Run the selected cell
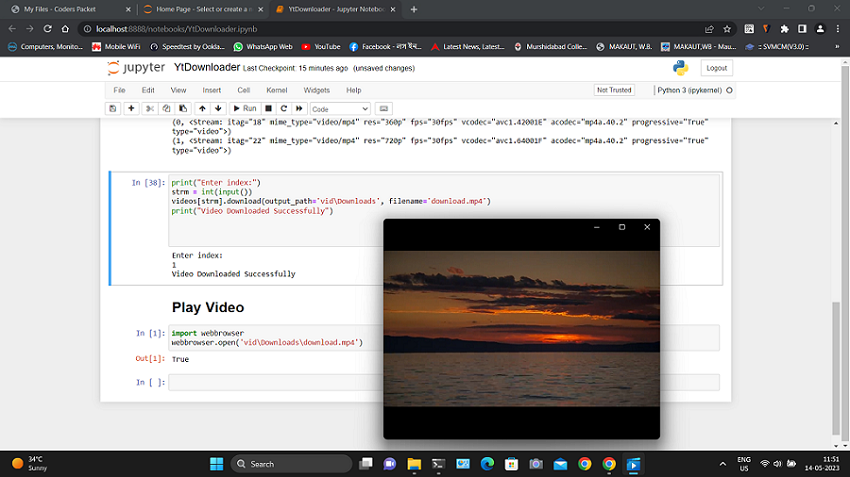850x477 pixels. pos(244,108)
